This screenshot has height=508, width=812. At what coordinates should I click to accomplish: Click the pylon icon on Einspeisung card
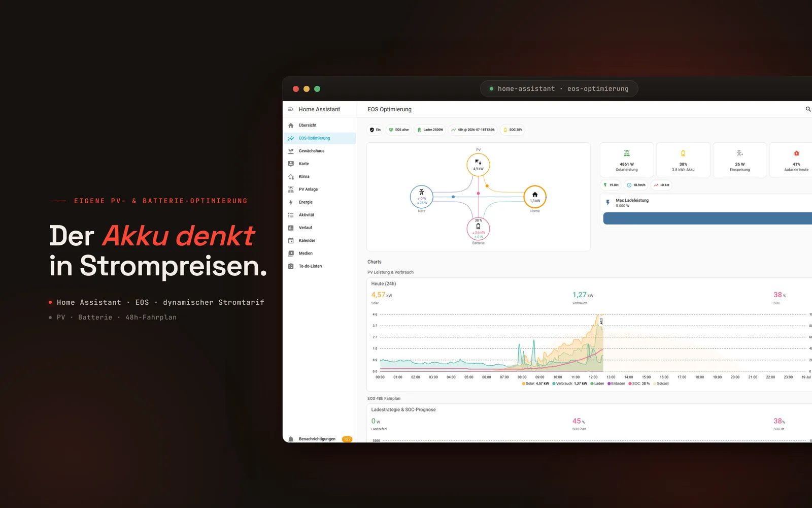pyautogui.click(x=740, y=153)
